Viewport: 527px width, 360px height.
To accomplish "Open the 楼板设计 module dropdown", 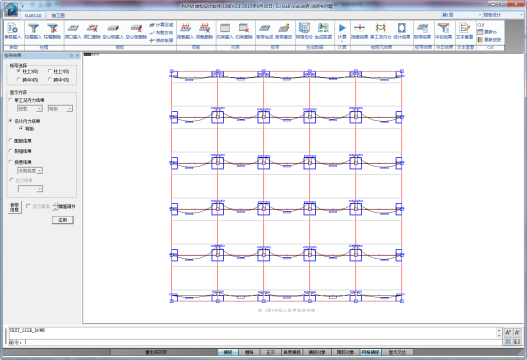I will [502, 15].
